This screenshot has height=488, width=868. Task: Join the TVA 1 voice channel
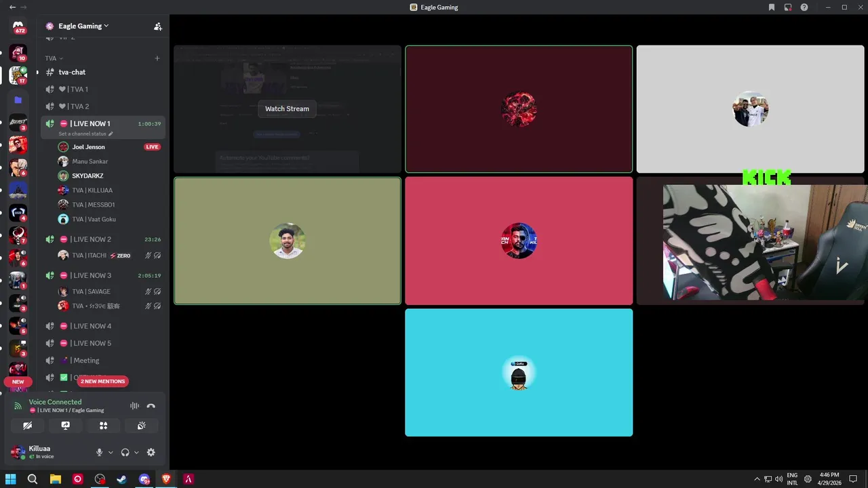tap(103, 89)
